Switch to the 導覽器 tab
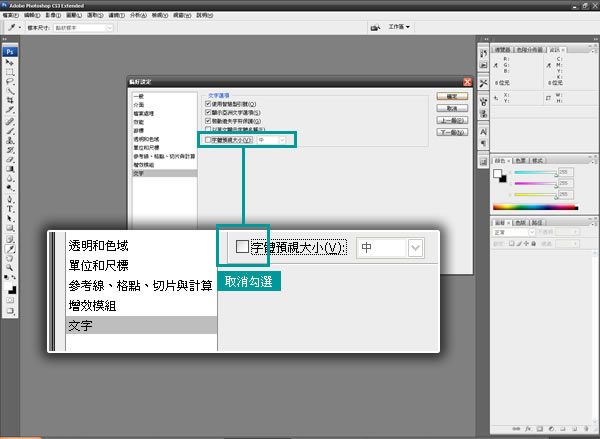The image size is (600, 439). click(x=502, y=50)
